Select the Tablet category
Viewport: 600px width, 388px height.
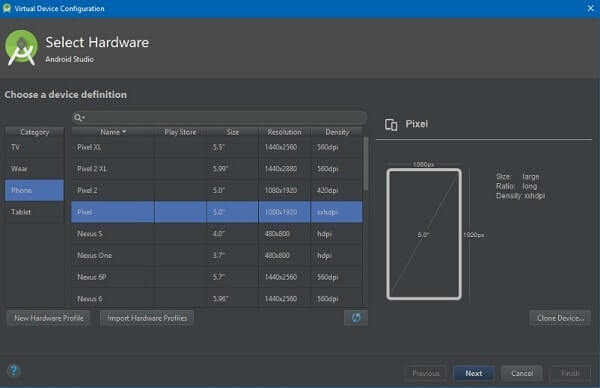(x=34, y=212)
